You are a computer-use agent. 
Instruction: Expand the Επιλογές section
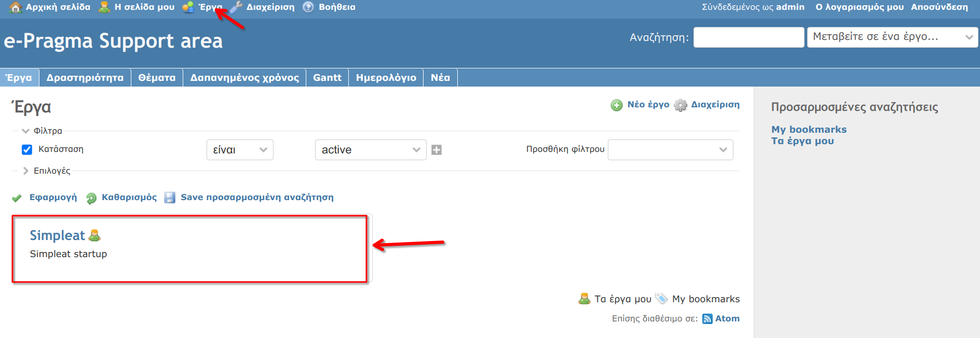(51, 171)
